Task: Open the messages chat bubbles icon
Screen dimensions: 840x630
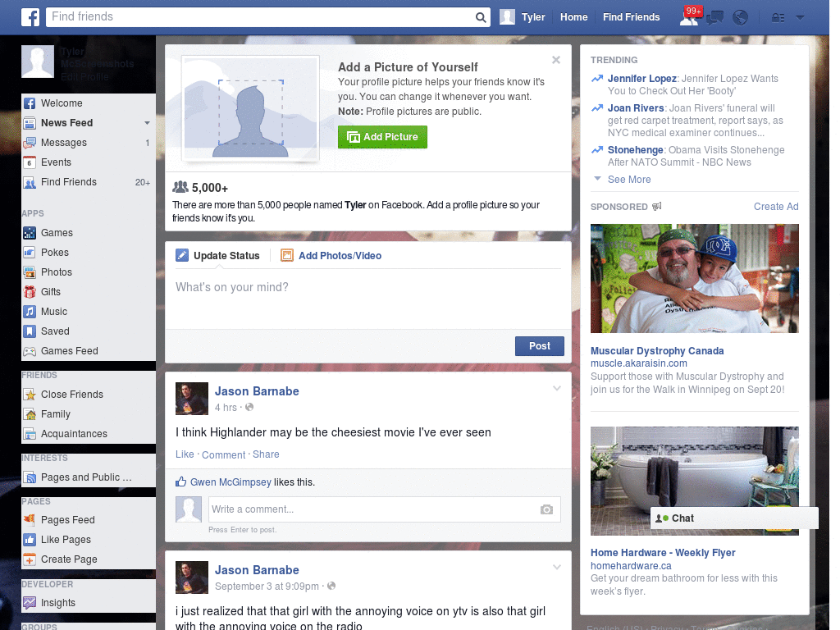Action: tap(714, 18)
